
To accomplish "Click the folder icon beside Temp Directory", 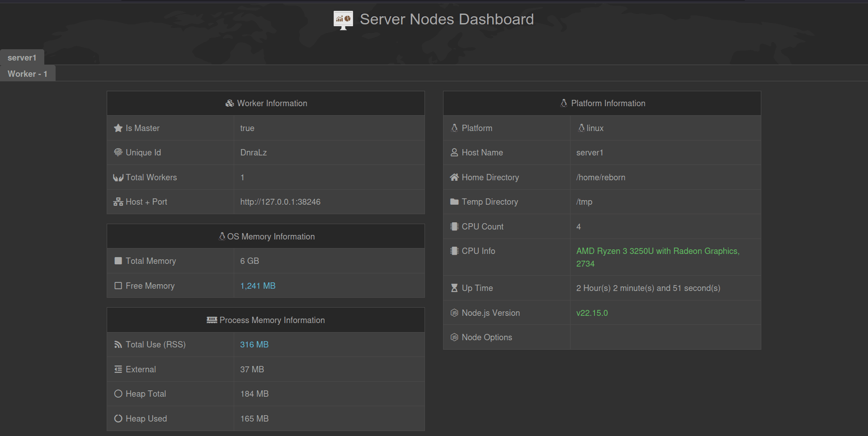I will pyautogui.click(x=454, y=202).
